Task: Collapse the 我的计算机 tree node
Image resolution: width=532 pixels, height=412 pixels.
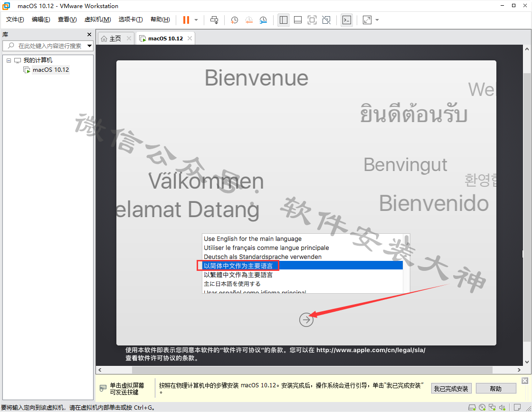Action: 9,60
